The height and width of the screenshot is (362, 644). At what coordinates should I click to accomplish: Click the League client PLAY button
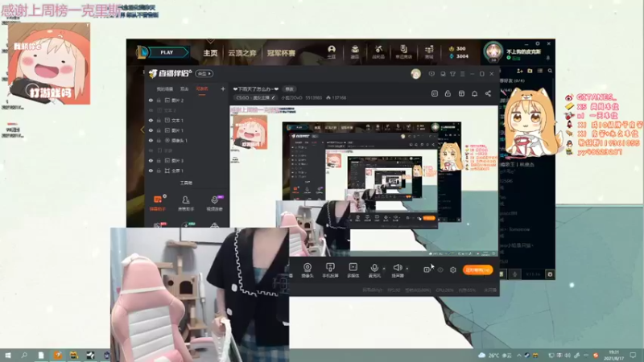pos(167,52)
